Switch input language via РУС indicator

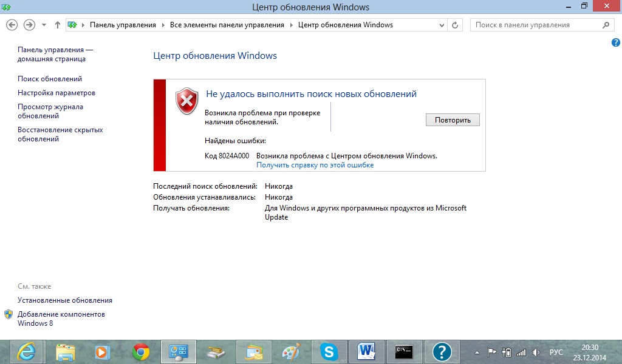pos(556,352)
